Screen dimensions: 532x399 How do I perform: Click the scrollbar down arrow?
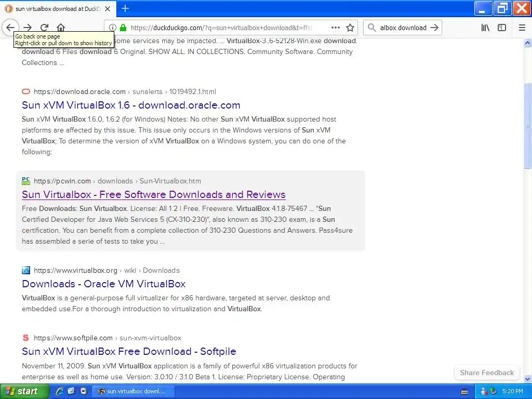pos(527,379)
